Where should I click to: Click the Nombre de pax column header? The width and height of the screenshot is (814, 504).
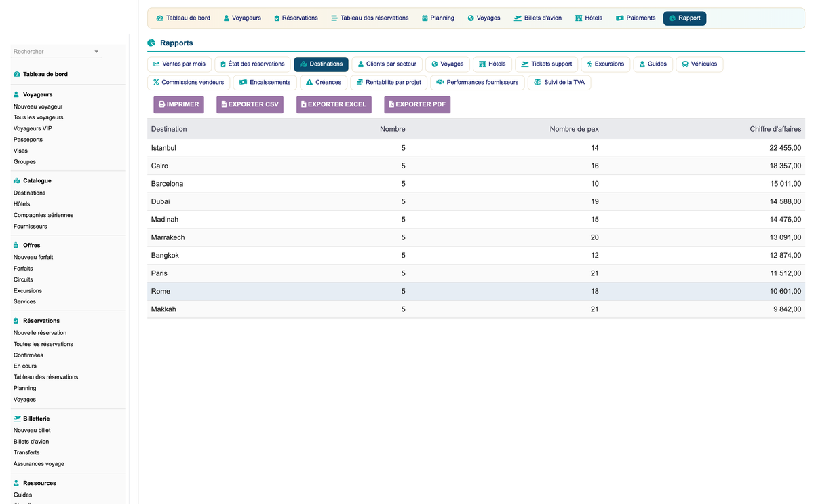point(574,129)
